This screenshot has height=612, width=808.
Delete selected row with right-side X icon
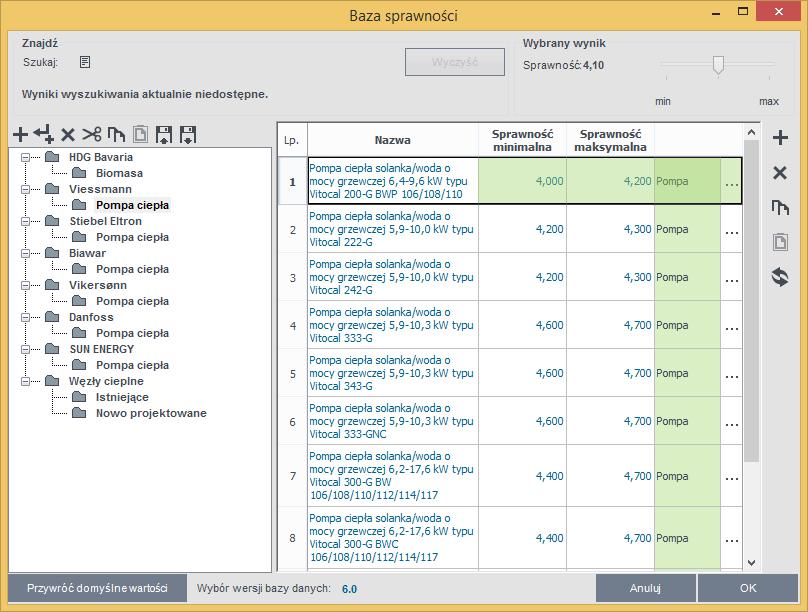780,173
